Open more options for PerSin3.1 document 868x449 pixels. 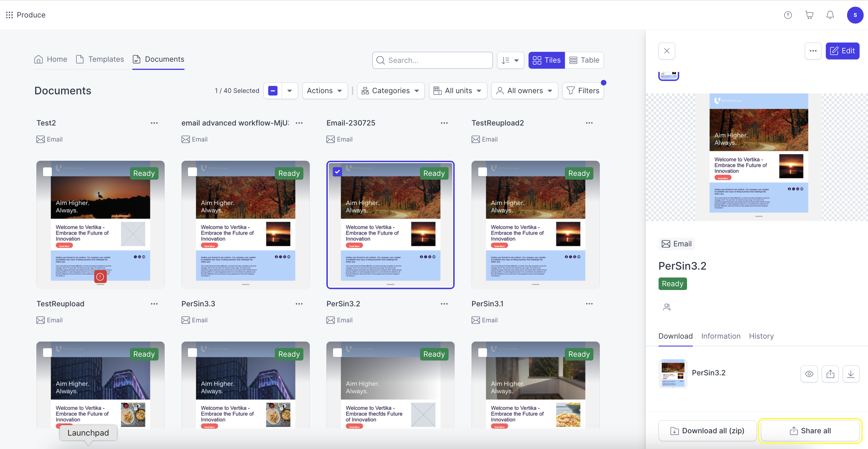coord(589,304)
